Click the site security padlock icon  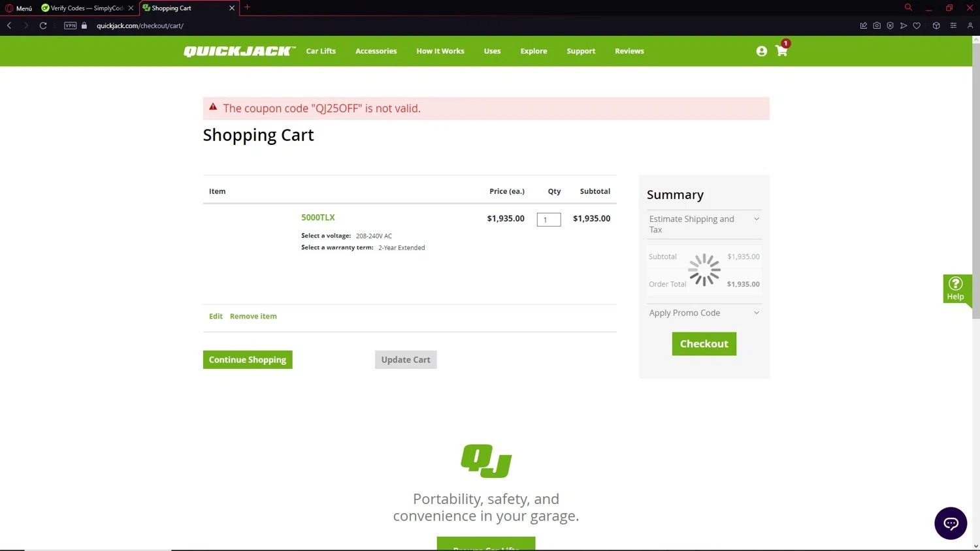coord(84,25)
